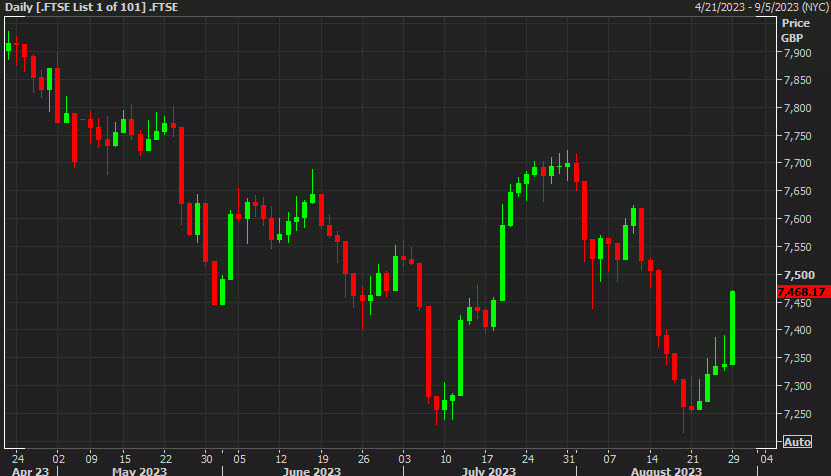Click the 7,250 price axis label
Viewport: 831px width, 476px height.
[797, 414]
